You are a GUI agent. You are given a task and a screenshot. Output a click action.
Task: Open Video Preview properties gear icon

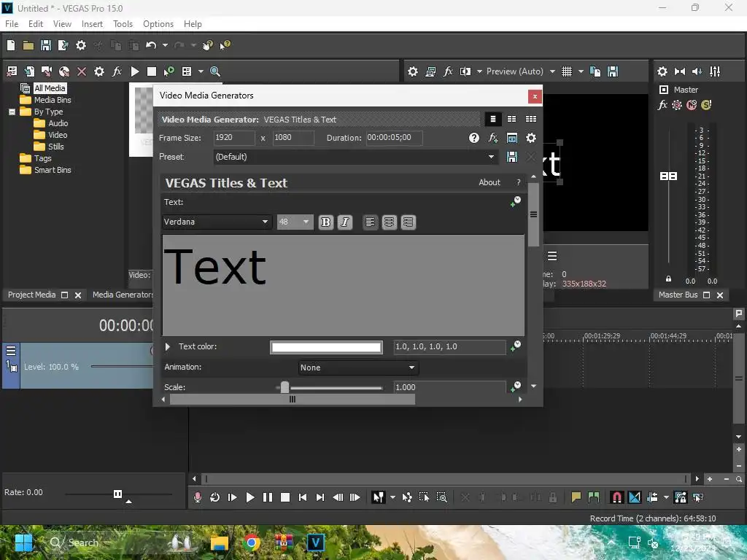point(413,71)
